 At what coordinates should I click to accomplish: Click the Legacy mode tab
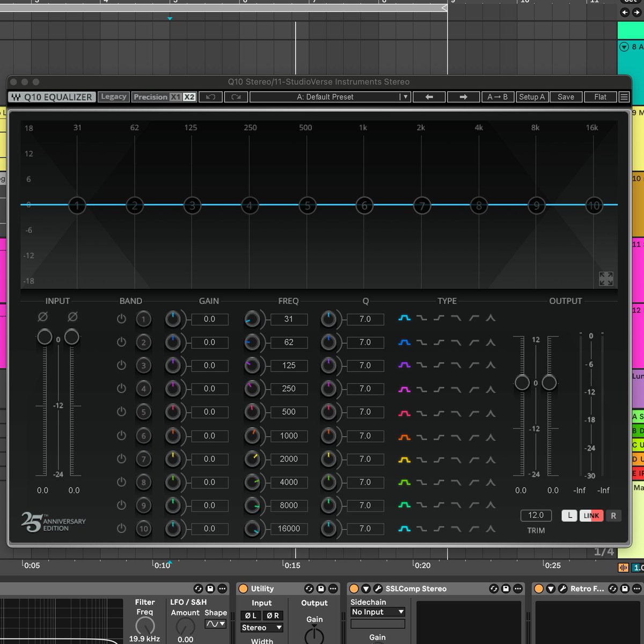pos(114,97)
